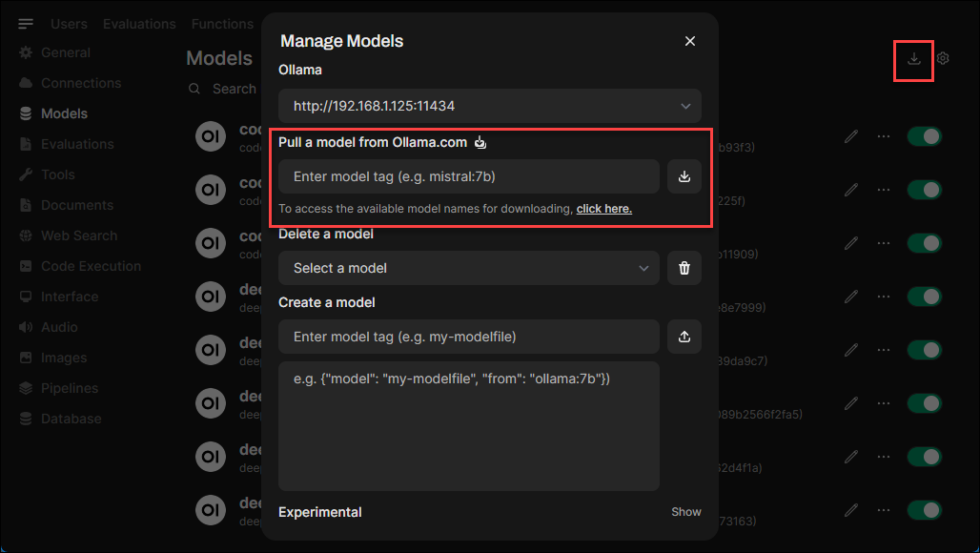Open the settings gear icon at top right

943,59
